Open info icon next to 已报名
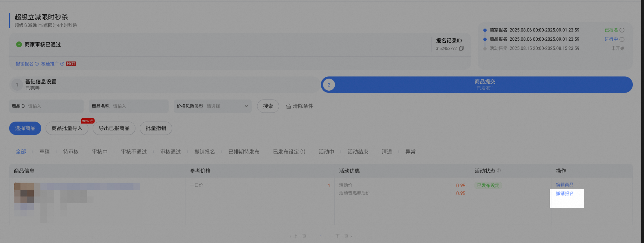 (622, 30)
